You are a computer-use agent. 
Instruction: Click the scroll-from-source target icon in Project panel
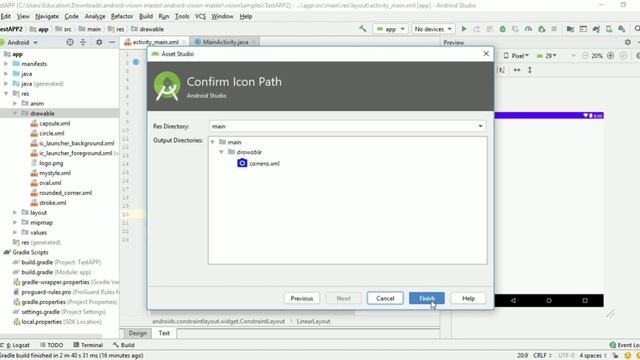[70, 42]
